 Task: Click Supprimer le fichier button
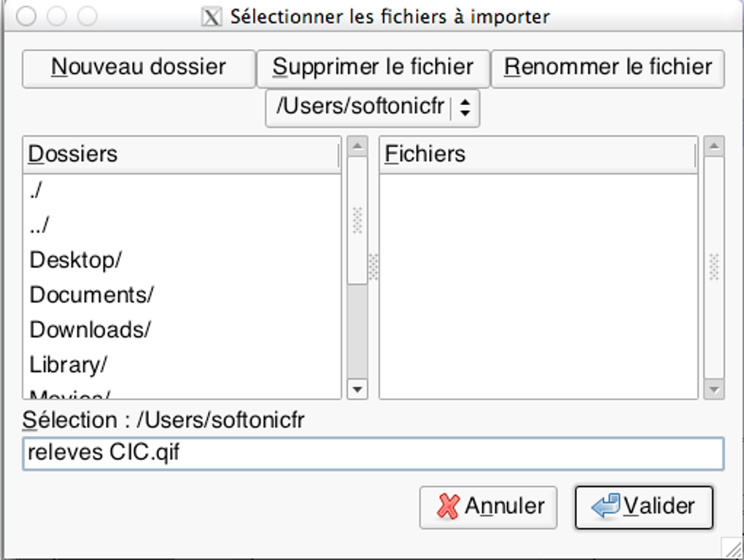tap(373, 69)
